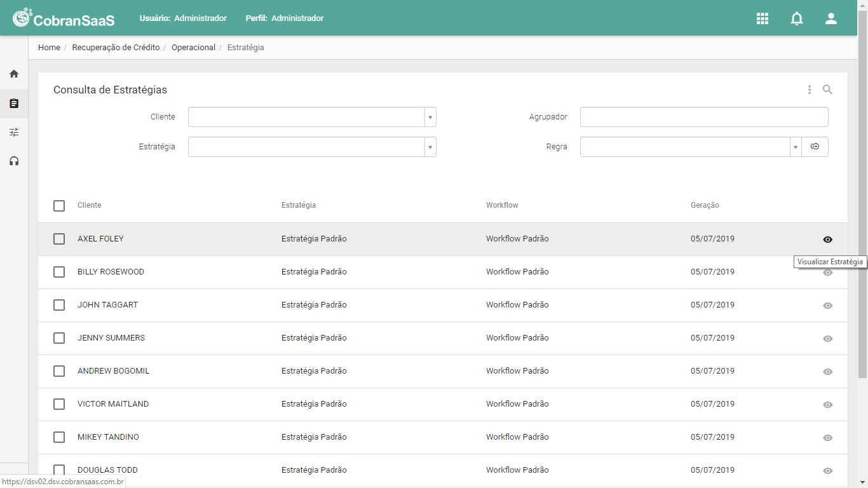View strategy for MIKEY TANDINO

pyautogui.click(x=827, y=438)
